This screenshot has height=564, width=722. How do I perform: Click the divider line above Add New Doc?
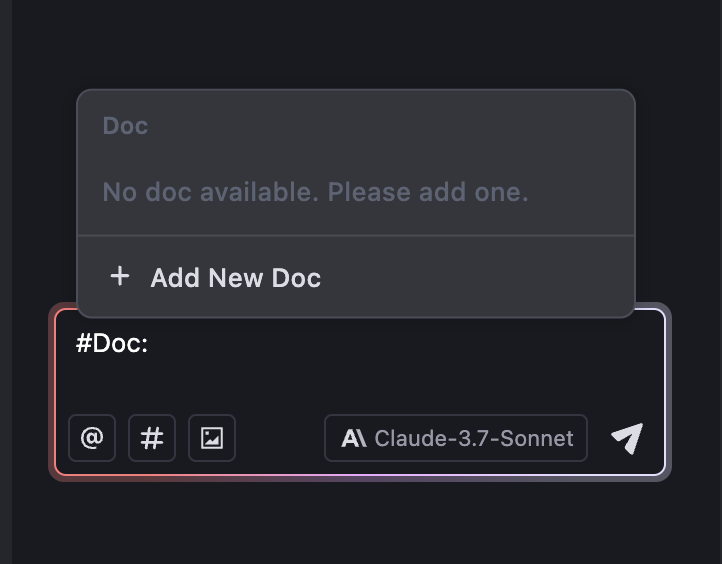coord(356,236)
